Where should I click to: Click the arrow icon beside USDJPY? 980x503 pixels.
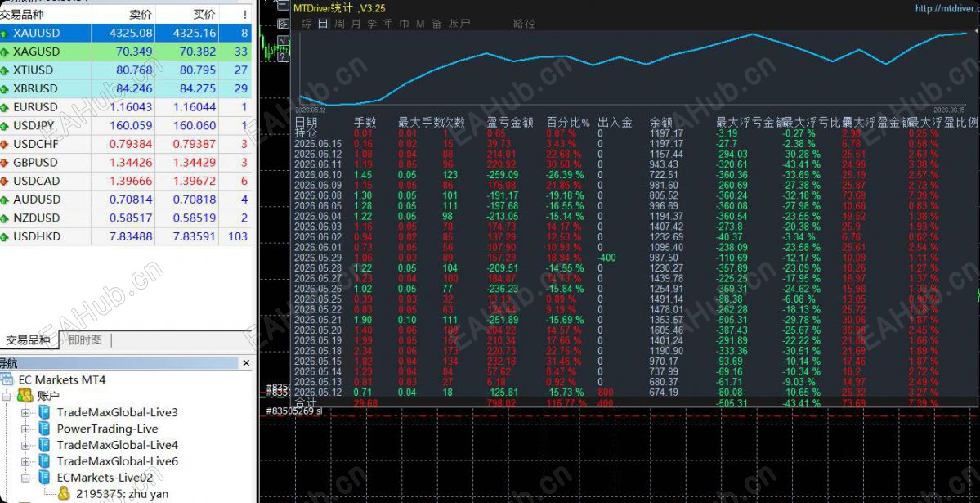pos(4,126)
